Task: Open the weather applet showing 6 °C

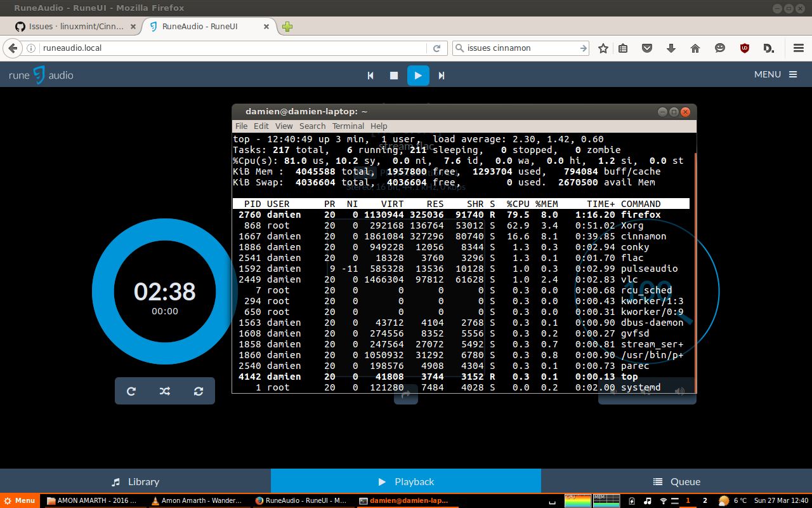Action: pos(733,501)
